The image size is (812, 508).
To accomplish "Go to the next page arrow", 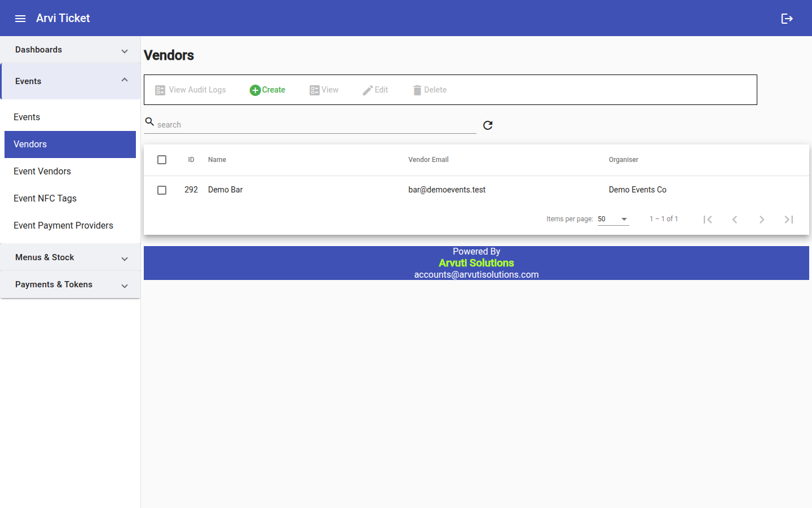I will [762, 220].
